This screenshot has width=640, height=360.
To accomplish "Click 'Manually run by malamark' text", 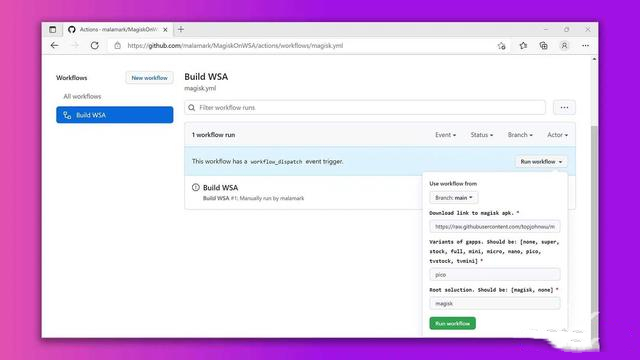I will click(272, 198).
